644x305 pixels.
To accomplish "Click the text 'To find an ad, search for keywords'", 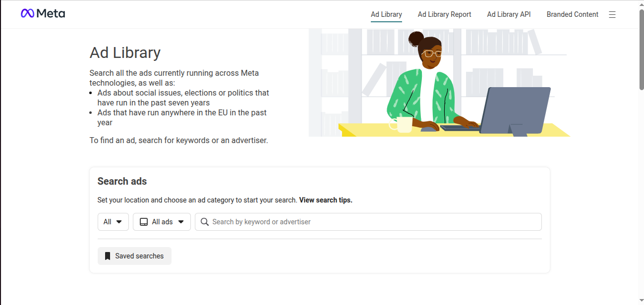I will point(178,140).
